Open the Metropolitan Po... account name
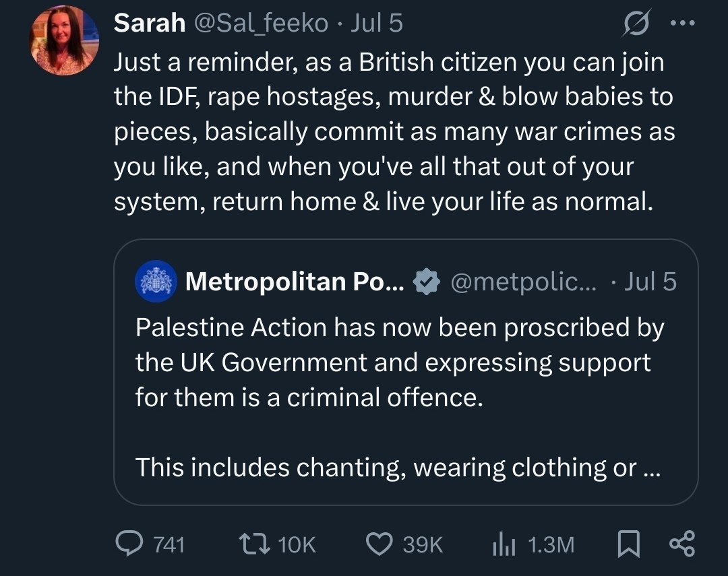The height and width of the screenshot is (576, 728). tap(295, 282)
